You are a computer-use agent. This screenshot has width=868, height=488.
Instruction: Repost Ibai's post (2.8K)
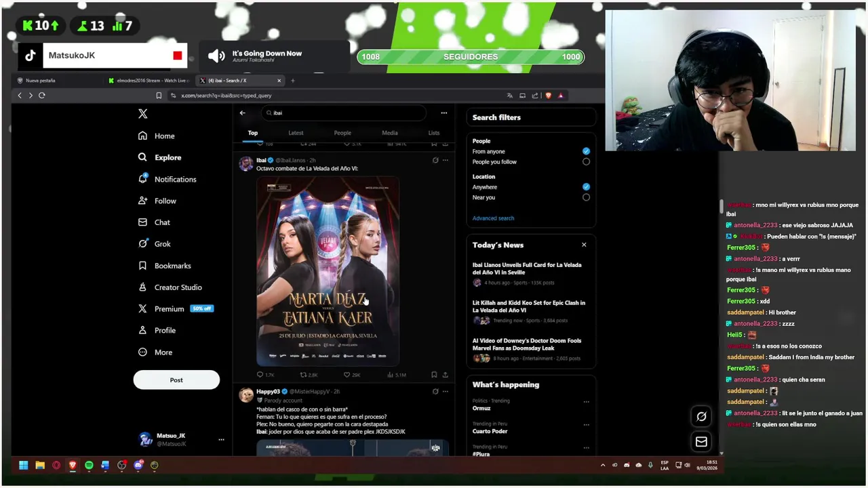pos(309,375)
